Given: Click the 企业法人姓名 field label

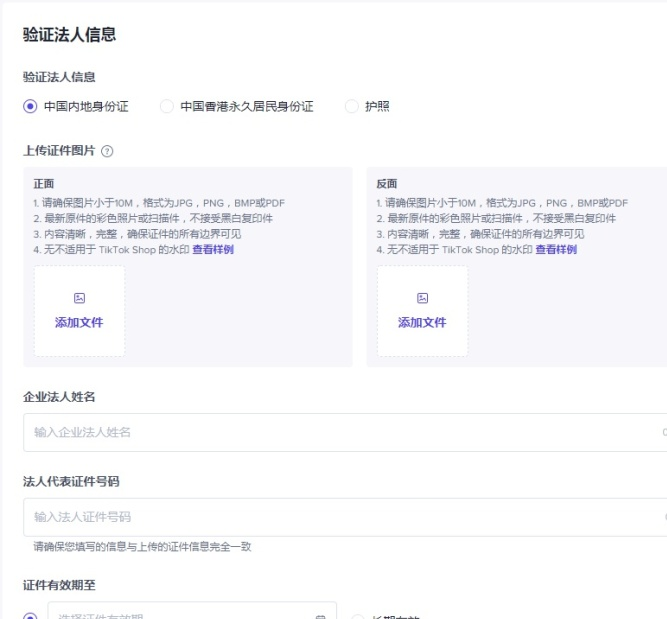Looking at the screenshot, I should [x=59, y=397].
